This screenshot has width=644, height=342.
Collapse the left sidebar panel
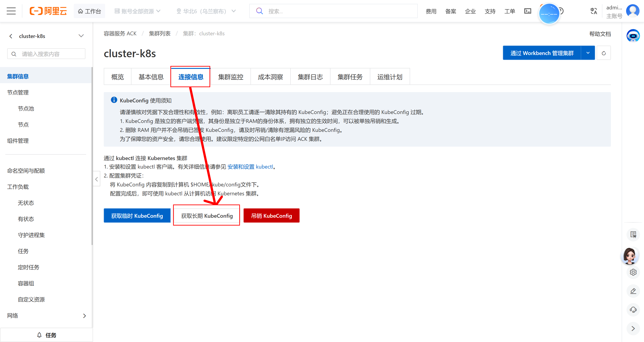[97, 179]
